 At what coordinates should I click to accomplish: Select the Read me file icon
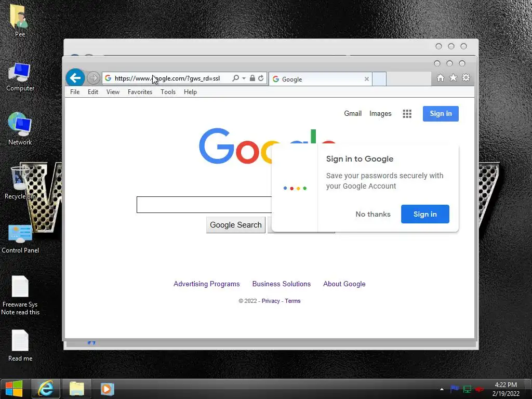coord(20,345)
